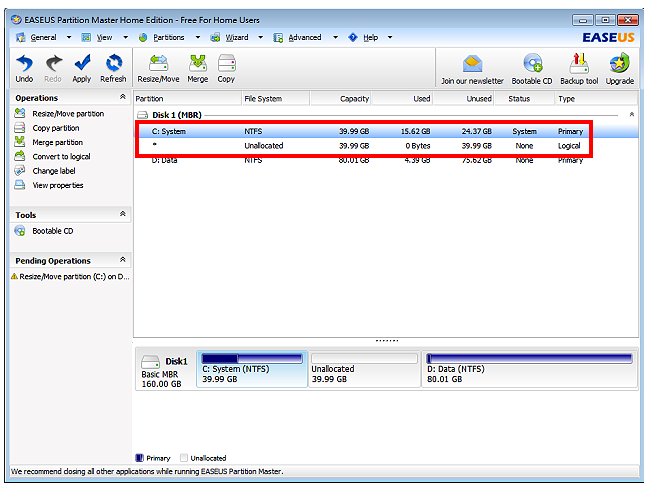Click the Refresh toolbar icon
Screen dimensions: 654x488
point(113,63)
